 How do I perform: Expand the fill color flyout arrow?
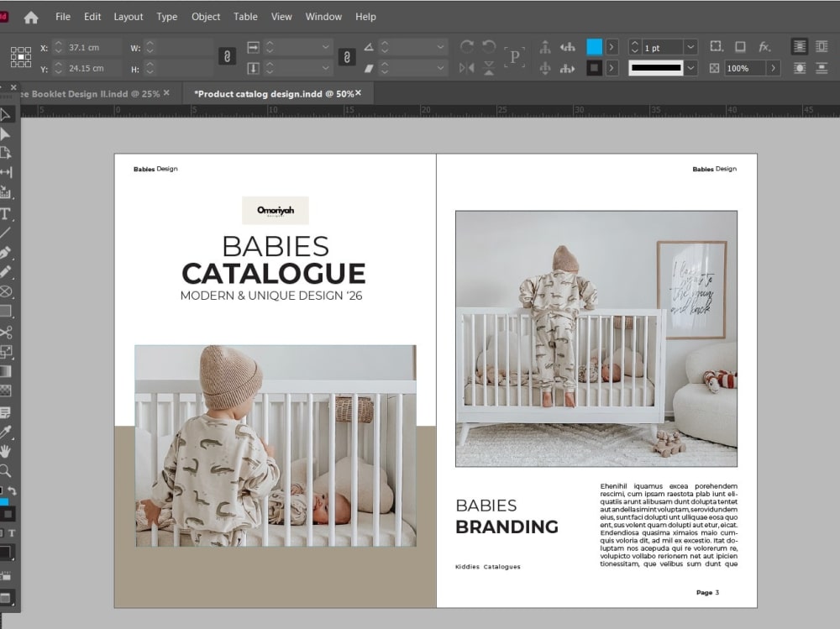[x=612, y=47]
